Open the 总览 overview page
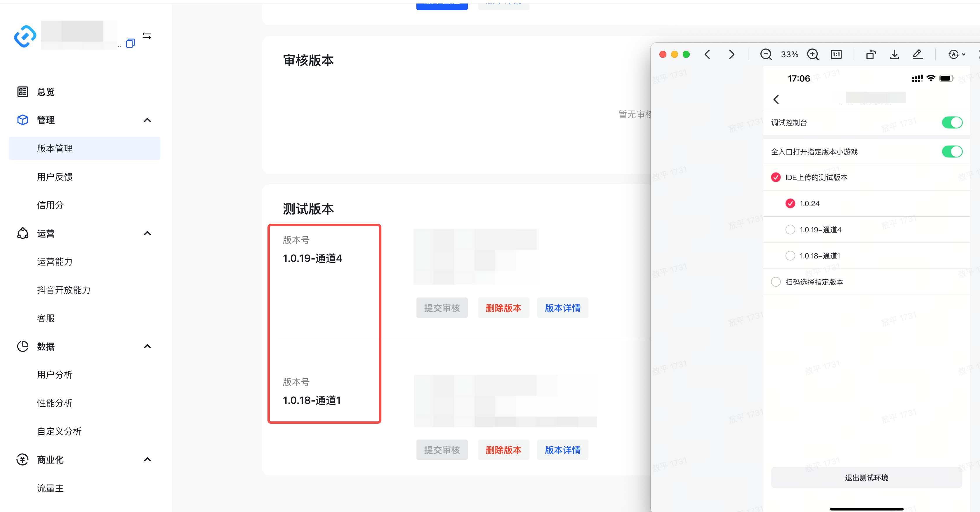980x512 pixels. coord(46,92)
